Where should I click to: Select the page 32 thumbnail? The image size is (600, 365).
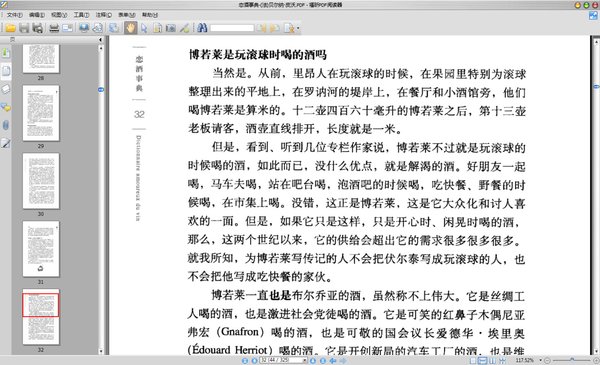point(41,316)
